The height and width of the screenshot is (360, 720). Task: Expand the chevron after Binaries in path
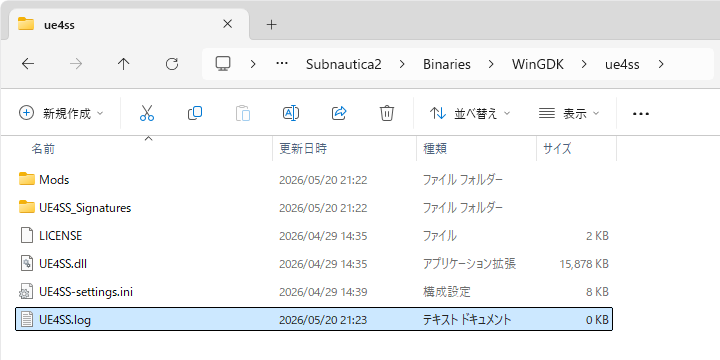(x=491, y=64)
